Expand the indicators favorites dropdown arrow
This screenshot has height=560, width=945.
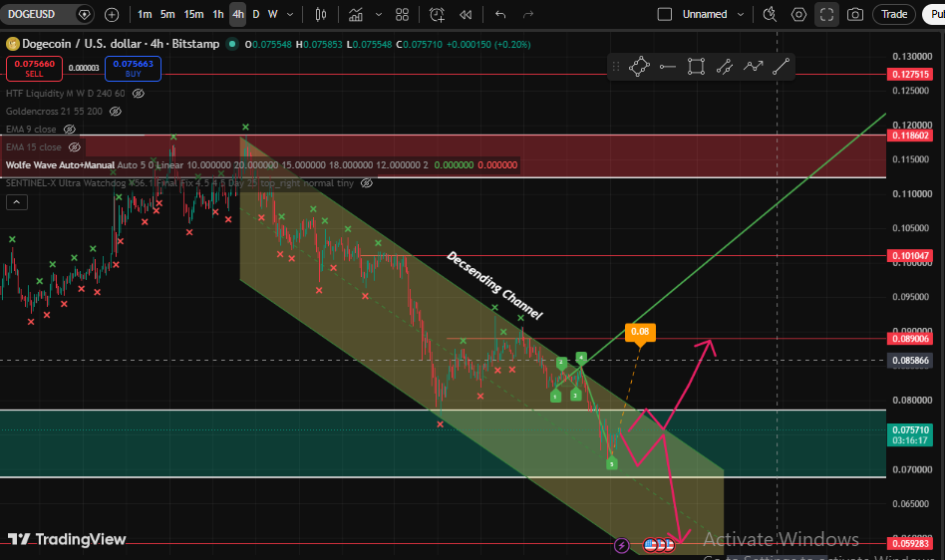click(x=379, y=15)
